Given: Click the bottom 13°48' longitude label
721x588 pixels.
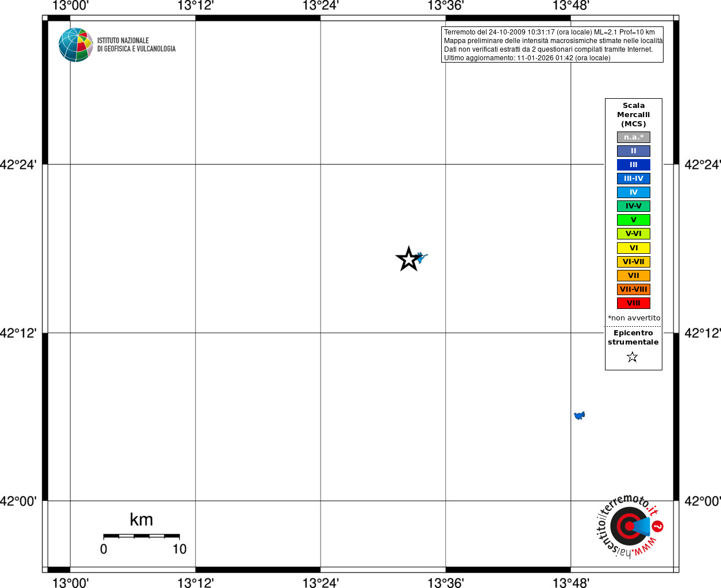Looking at the screenshot, I should point(570,583).
